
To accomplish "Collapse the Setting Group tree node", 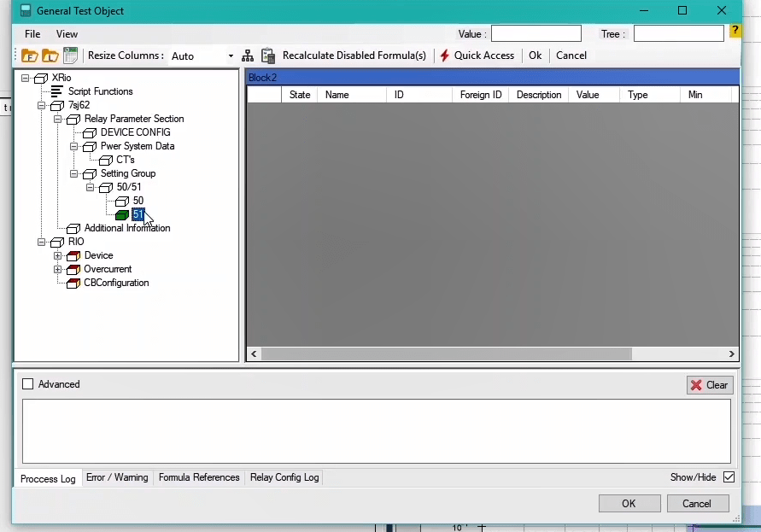I will click(74, 173).
